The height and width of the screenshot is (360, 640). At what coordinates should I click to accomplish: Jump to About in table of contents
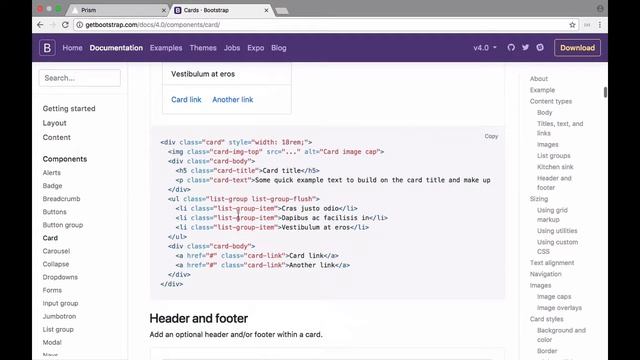pyautogui.click(x=539, y=79)
